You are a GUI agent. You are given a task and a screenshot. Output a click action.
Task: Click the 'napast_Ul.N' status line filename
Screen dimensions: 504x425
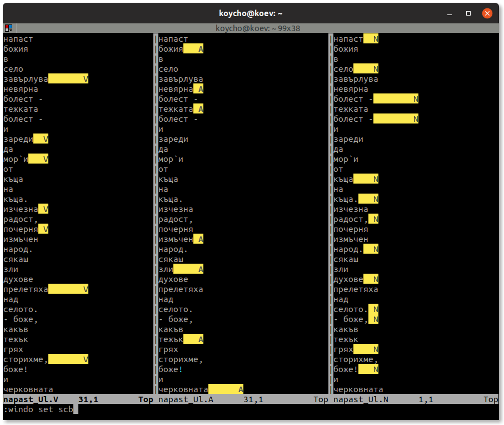click(x=361, y=399)
